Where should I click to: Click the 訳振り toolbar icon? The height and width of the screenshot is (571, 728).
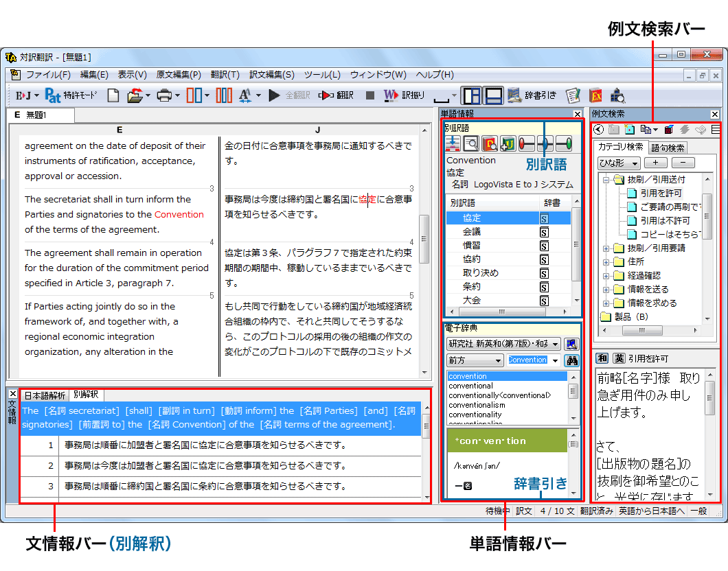point(404,95)
